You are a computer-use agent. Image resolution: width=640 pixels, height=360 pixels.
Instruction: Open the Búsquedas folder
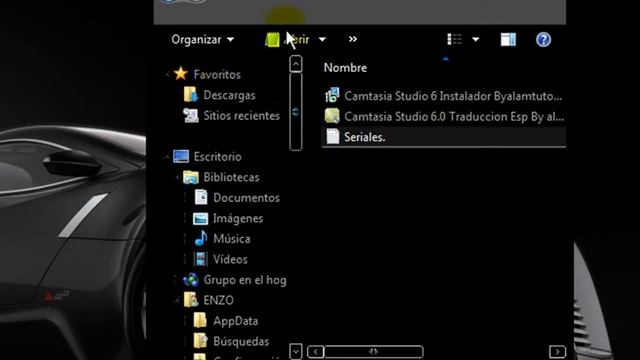(241, 341)
